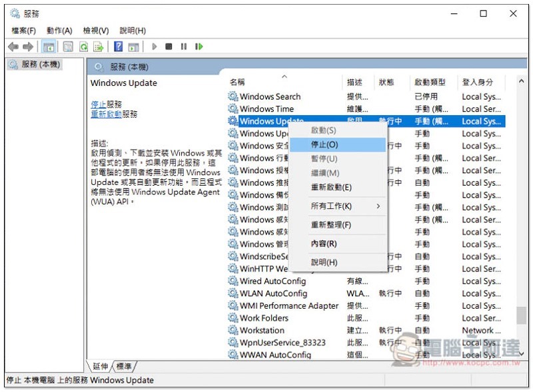The image size is (533, 392).
Task: Click the 重新啟動 service link
Action: pyautogui.click(x=107, y=114)
